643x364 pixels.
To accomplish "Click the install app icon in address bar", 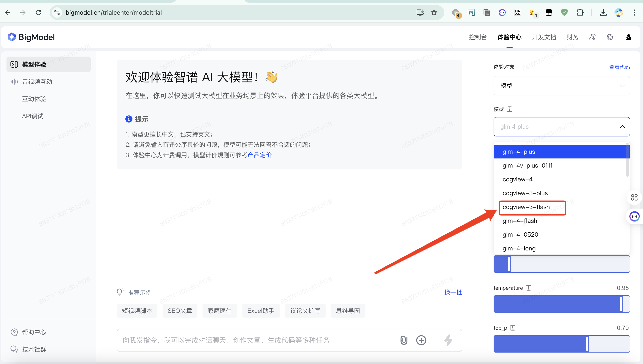I will (x=420, y=13).
